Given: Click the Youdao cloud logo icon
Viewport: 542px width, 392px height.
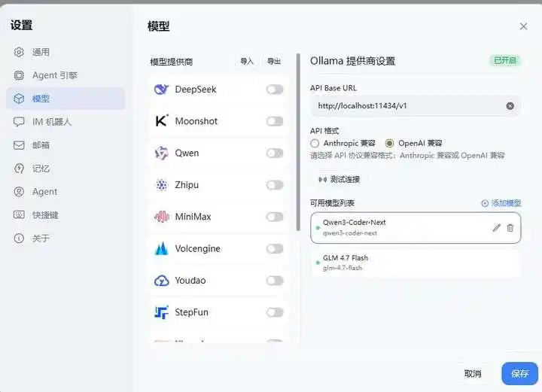Looking at the screenshot, I should [161, 281].
